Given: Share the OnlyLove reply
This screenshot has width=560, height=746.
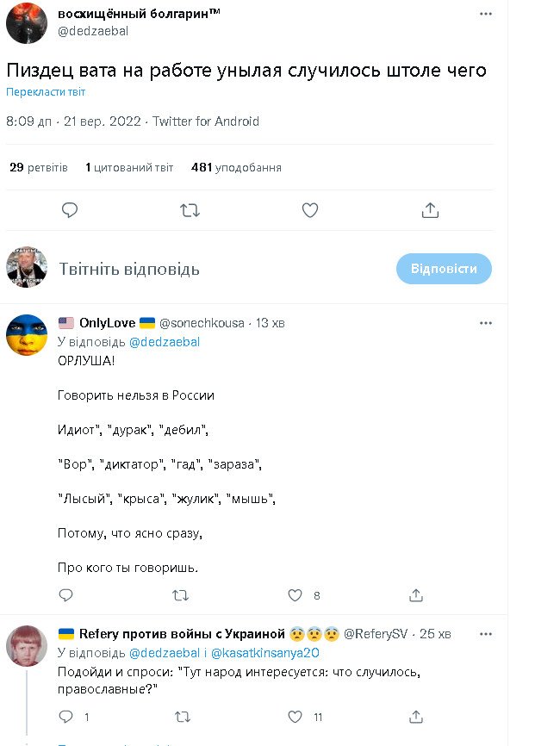Looking at the screenshot, I should click(x=416, y=595).
